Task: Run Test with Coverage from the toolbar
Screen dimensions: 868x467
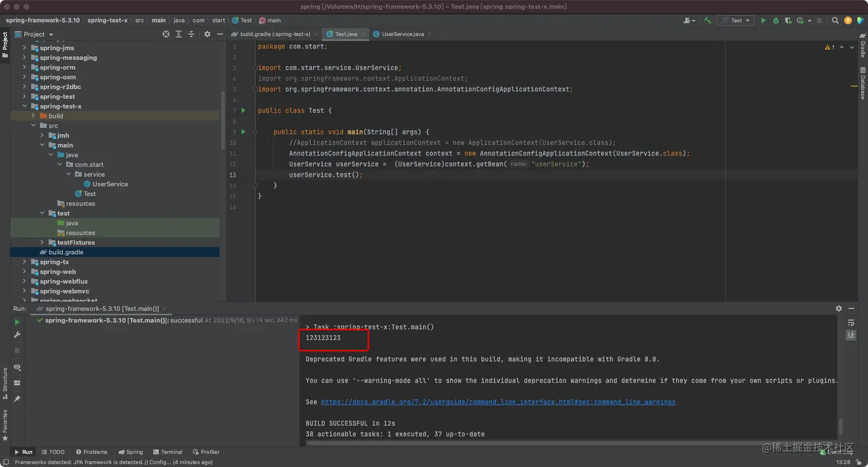Action: (x=788, y=21)
